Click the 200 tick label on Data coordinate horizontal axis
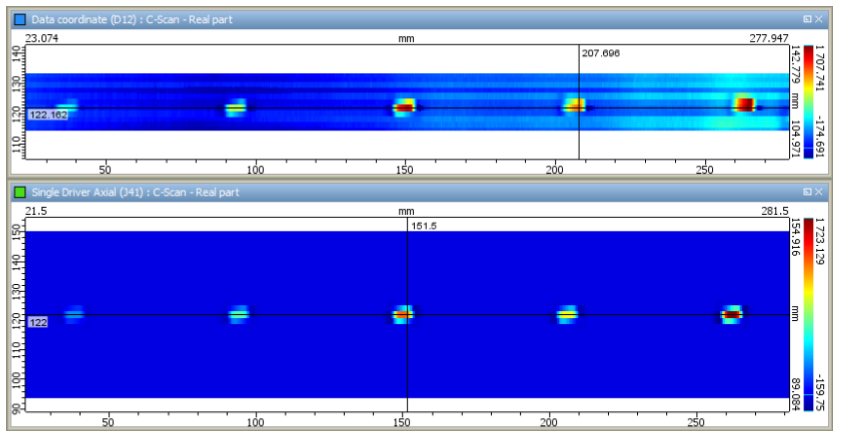 pos(555,169)
